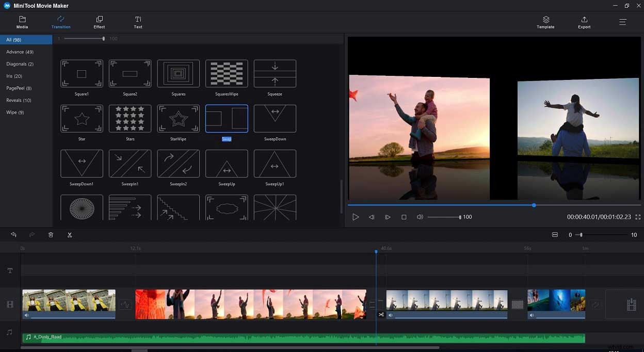Screen dimensions: 644x352
Task: Open the Template panel
Action: [545, 22]
